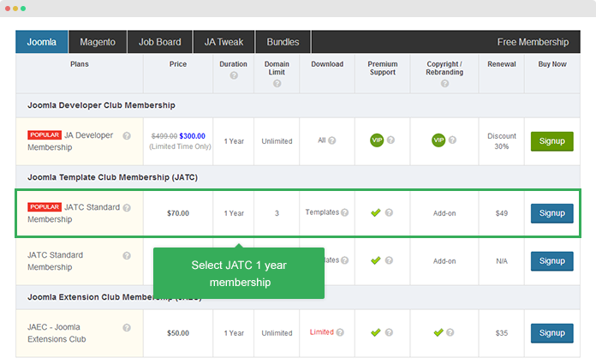
Task: Click the "$35" renewal value
Action: click(502, 333)
